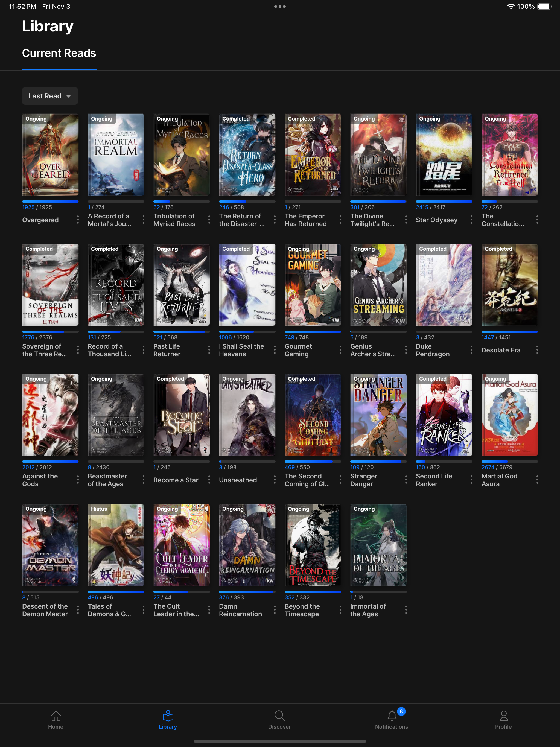Tap the battery indicator in status bar

(544, 6)
